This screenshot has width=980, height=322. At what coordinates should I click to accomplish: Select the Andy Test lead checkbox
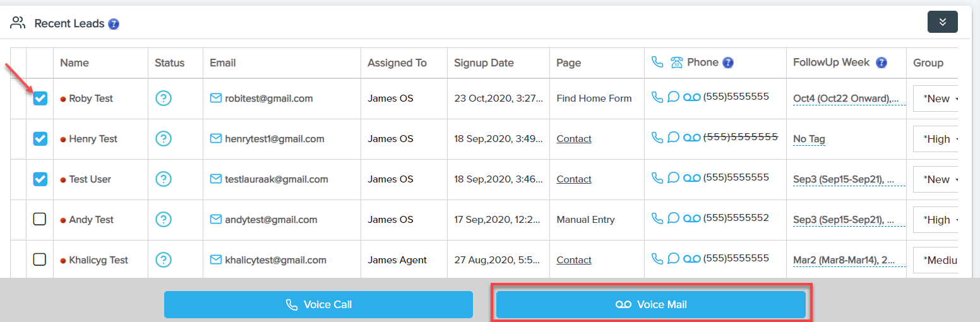(x=40, y=219)
